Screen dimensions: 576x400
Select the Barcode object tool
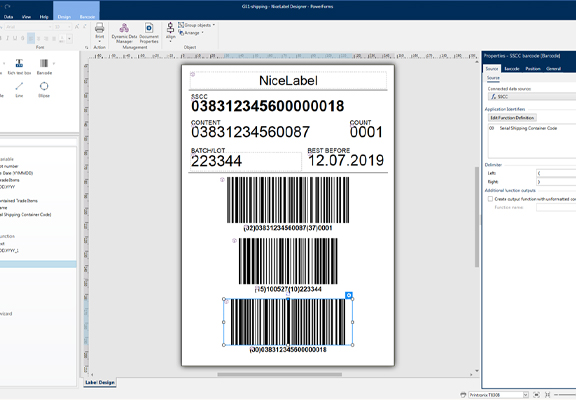(44, 67)
